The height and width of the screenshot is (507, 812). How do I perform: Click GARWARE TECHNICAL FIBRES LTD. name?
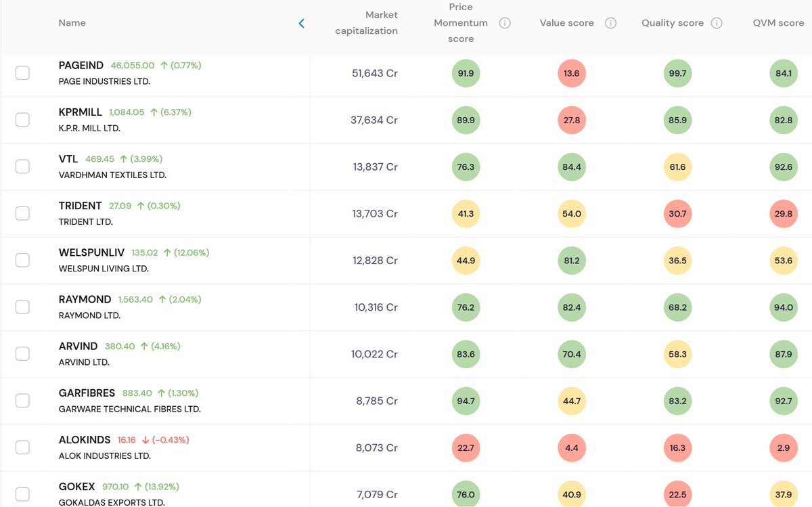coord(130,409)
